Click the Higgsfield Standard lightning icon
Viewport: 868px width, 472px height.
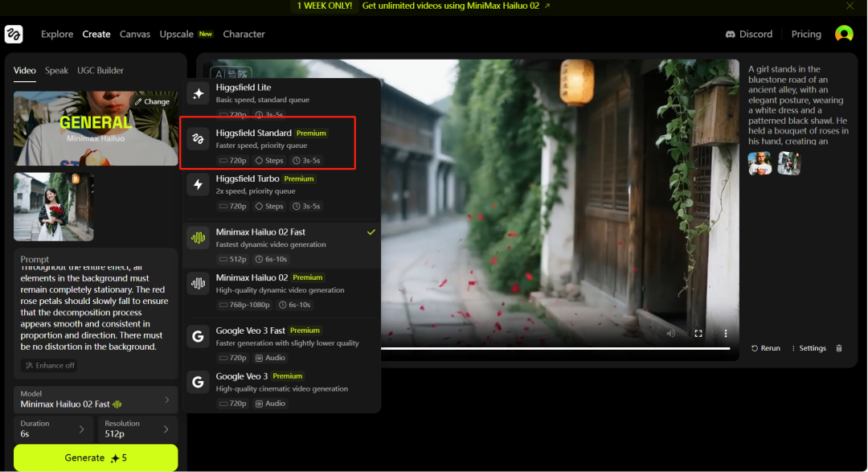tap(198, 139)
